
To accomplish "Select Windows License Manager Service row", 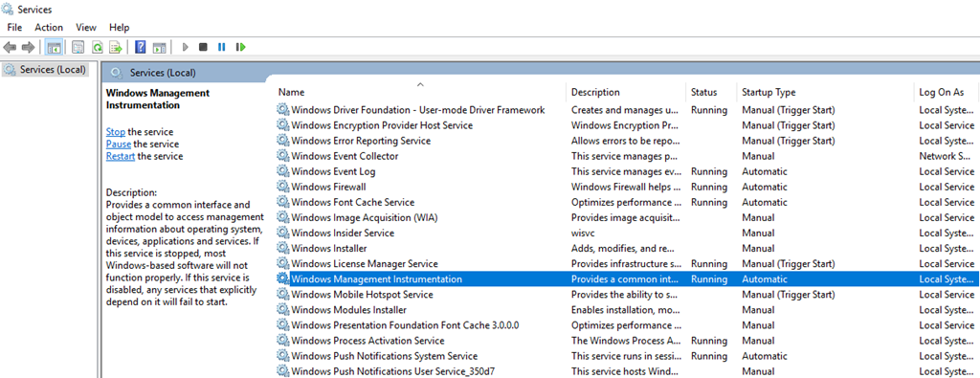I will 627,264.
